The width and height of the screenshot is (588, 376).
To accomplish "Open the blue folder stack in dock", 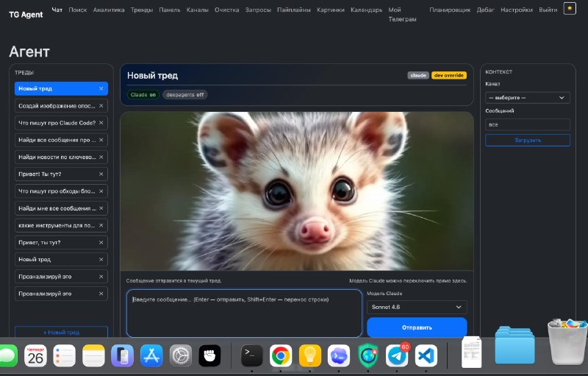I will [x=514, y=345].
